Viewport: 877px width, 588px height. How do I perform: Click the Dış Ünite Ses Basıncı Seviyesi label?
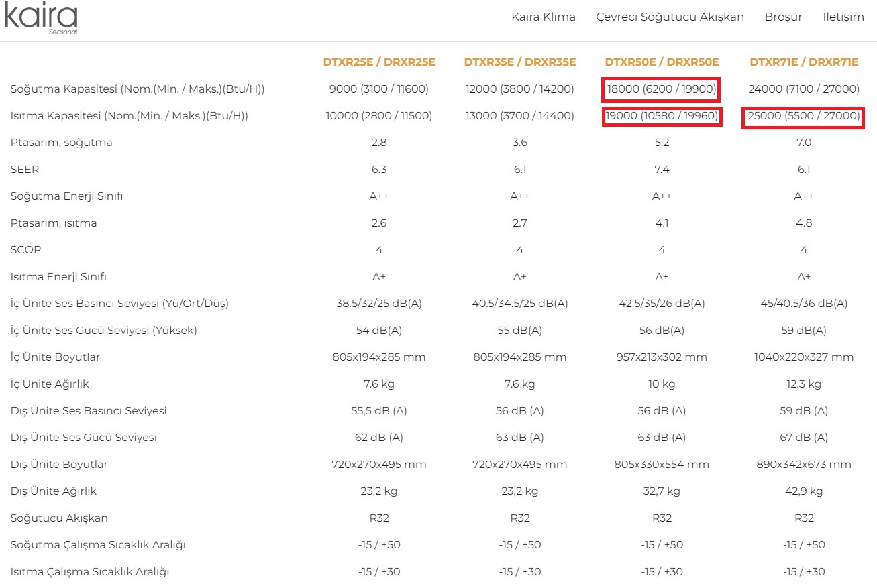click(89, 411)
